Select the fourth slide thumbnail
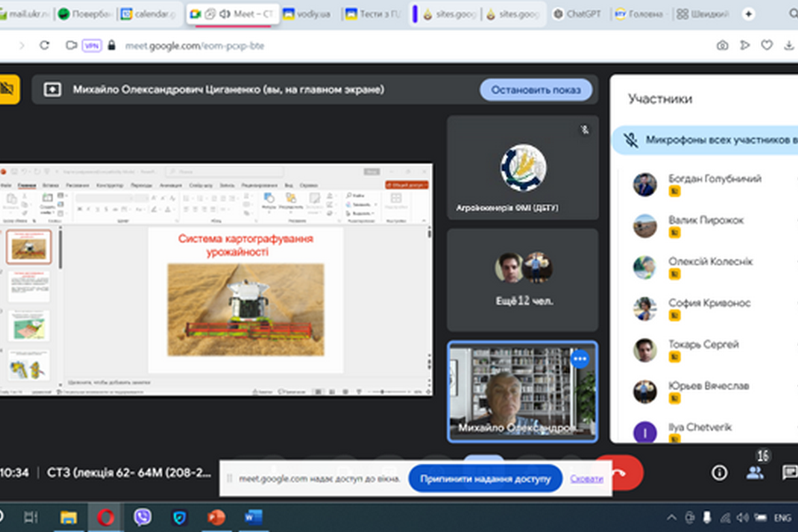The image size is (798, 532). tap(29, 365)
